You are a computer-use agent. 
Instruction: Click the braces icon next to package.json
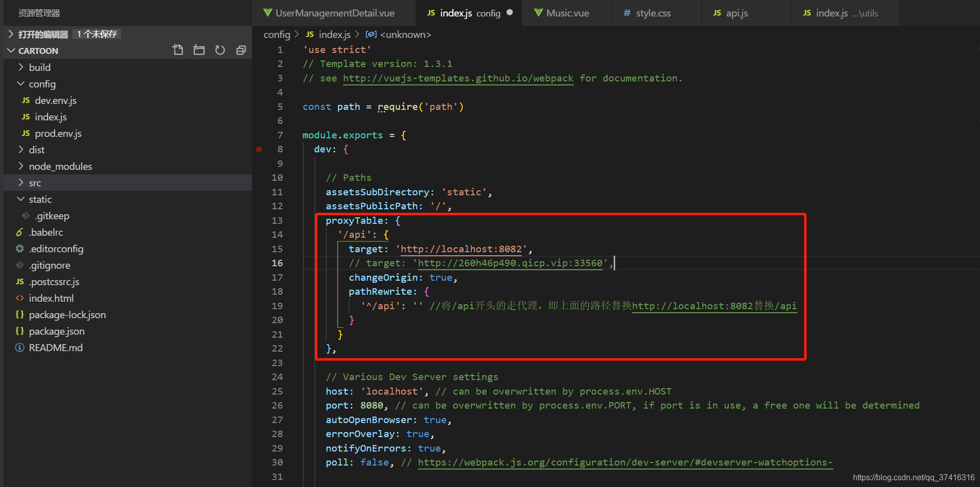tap(19, 331)
